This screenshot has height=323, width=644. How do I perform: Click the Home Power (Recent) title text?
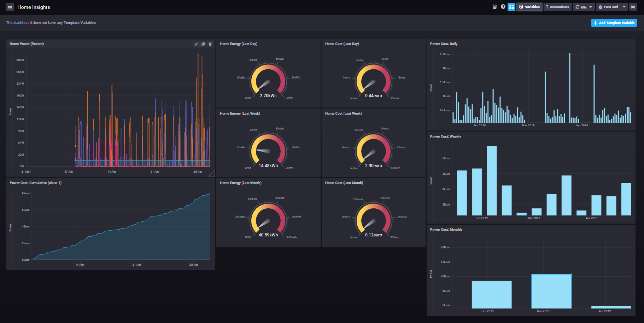[x=27, y=44]
